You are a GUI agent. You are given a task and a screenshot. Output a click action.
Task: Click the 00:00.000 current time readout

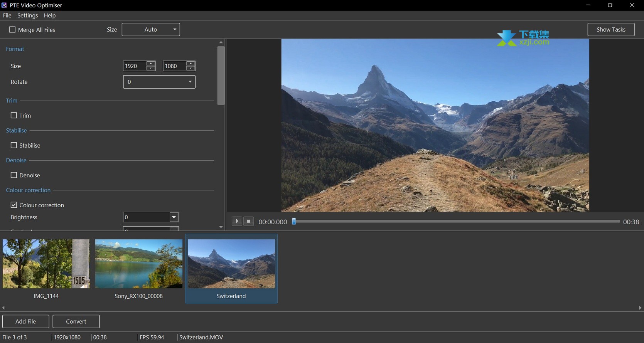(273, 222)
